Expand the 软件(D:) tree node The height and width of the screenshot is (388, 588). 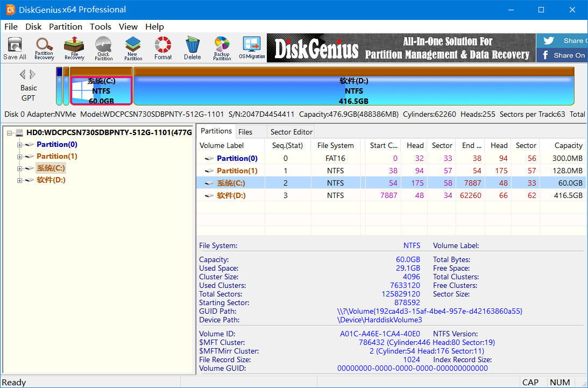20,180
